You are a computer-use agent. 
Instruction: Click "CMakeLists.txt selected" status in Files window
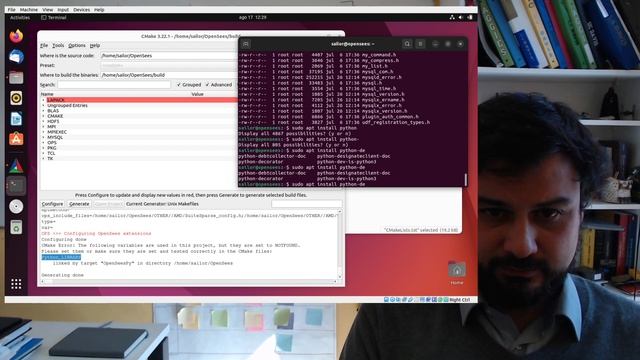tap(421, 230)
